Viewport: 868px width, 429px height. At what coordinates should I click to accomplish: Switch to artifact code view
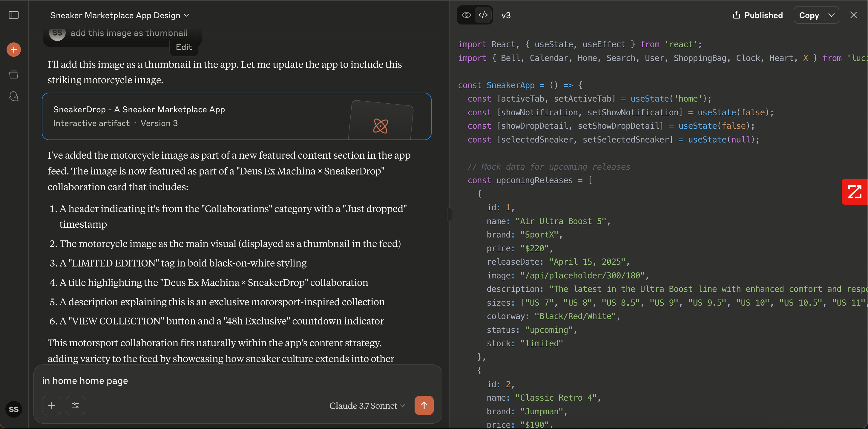tap(483, 15)
